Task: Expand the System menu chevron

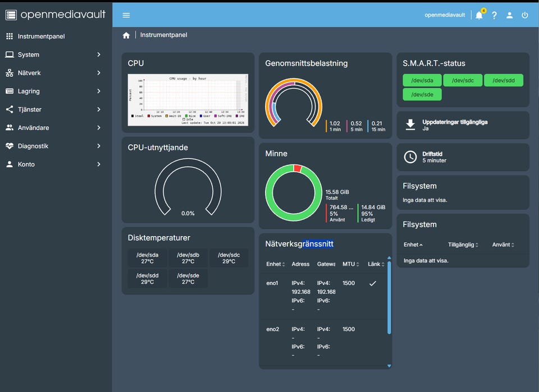Action: pyautogui.click(x=99, y=54)
